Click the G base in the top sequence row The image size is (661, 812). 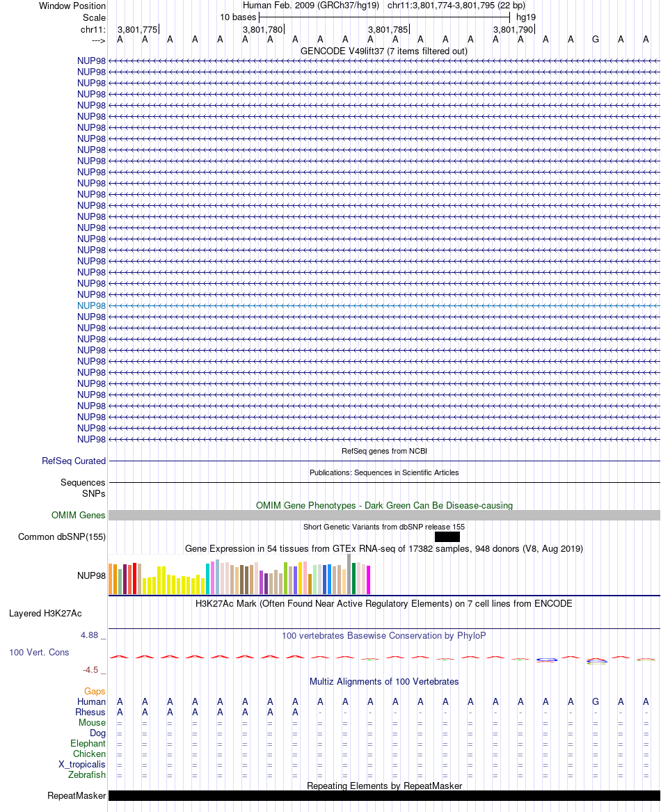[x=595, y=40]
